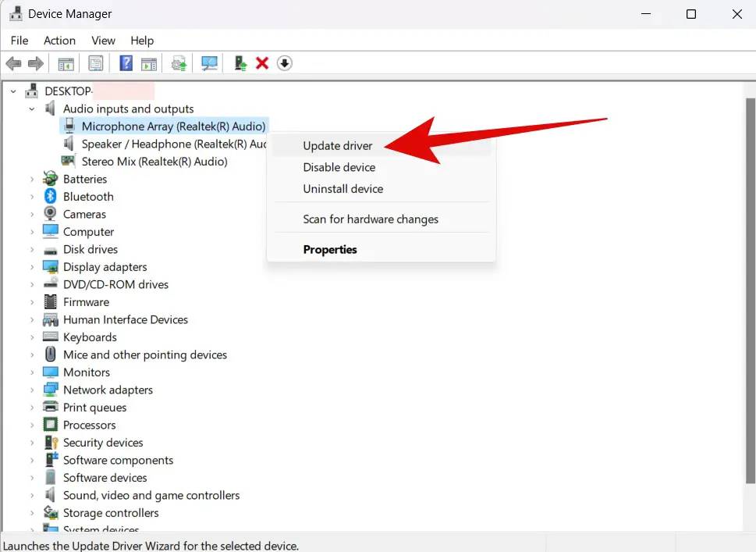
Task: Choose Uninstall device in context menu
Action: (381, 189)
